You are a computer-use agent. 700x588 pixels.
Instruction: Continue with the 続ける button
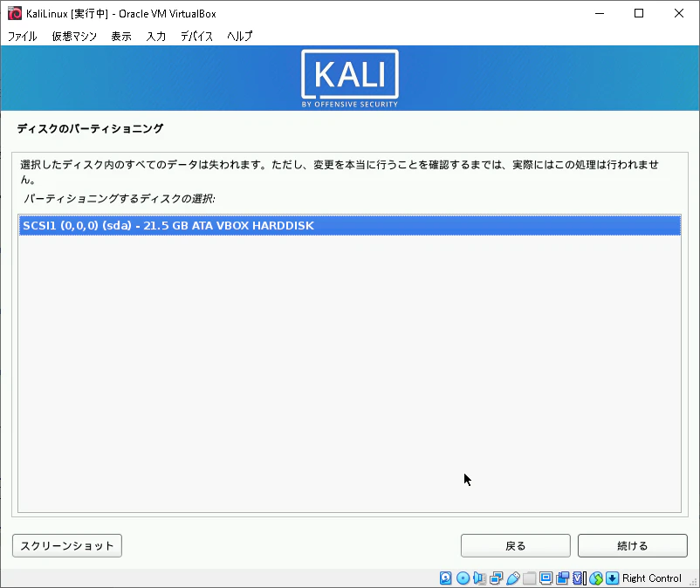633,545
